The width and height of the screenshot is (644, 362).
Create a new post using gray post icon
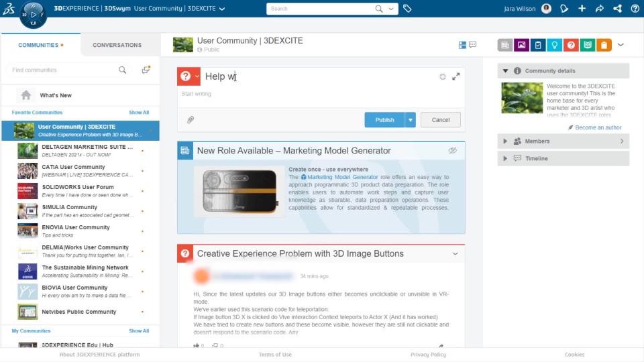pyautogui.click(x=505, y=45)
